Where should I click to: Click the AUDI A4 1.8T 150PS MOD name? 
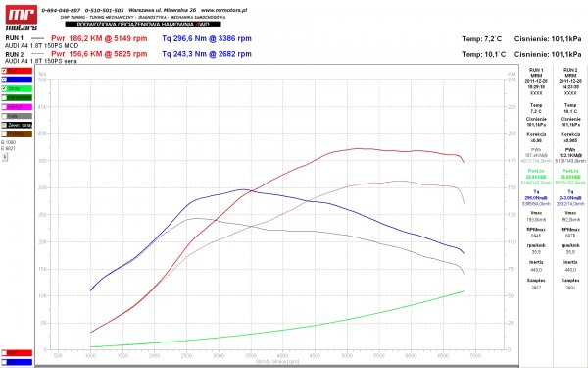coord(41,46)
